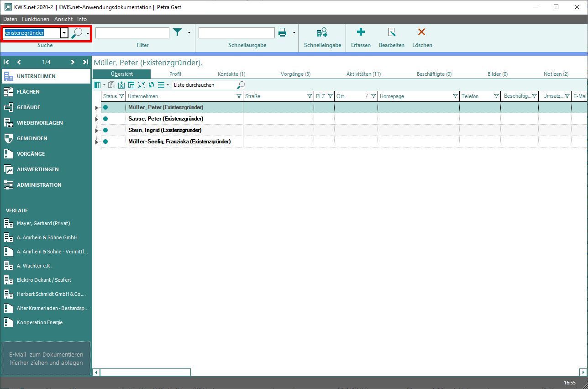This screenshot has width=588, height=389.
Task: Click the Bearbeiten edit icon
Action: pyautogui.click(x=392, y=32)
